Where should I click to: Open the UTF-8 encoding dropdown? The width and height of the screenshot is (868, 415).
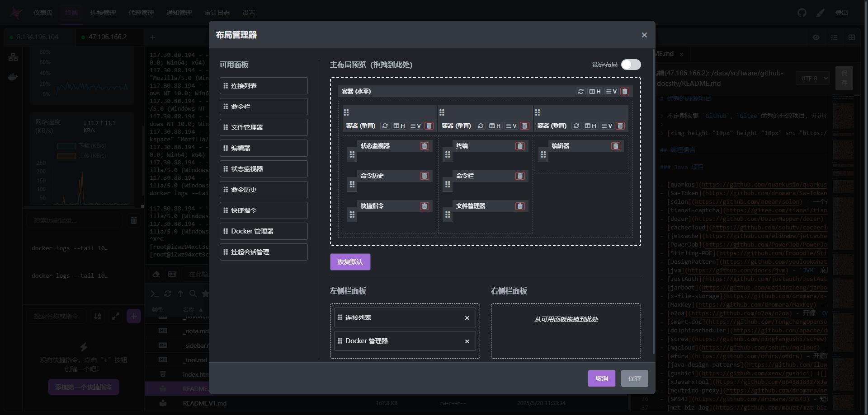pos(813,78)
